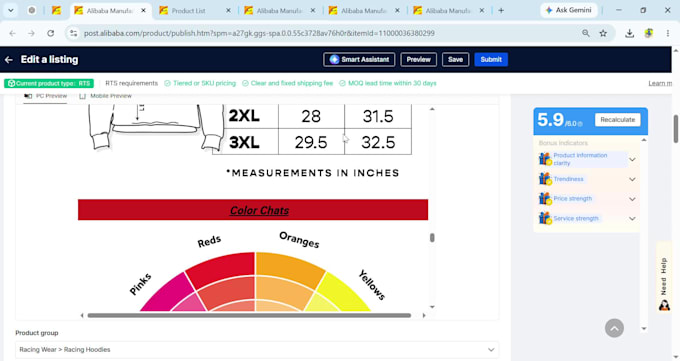The width and height of the screenshot is (680, 361).
Task: Expand the Price strength indicator
Action: click(x=632, y=199)
